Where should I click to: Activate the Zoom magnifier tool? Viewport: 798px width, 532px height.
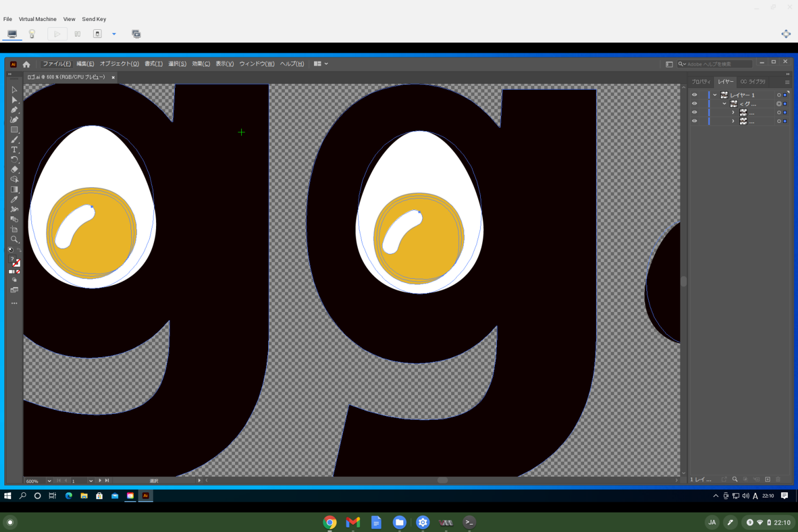pyautogui.click(x=14, y=239)
